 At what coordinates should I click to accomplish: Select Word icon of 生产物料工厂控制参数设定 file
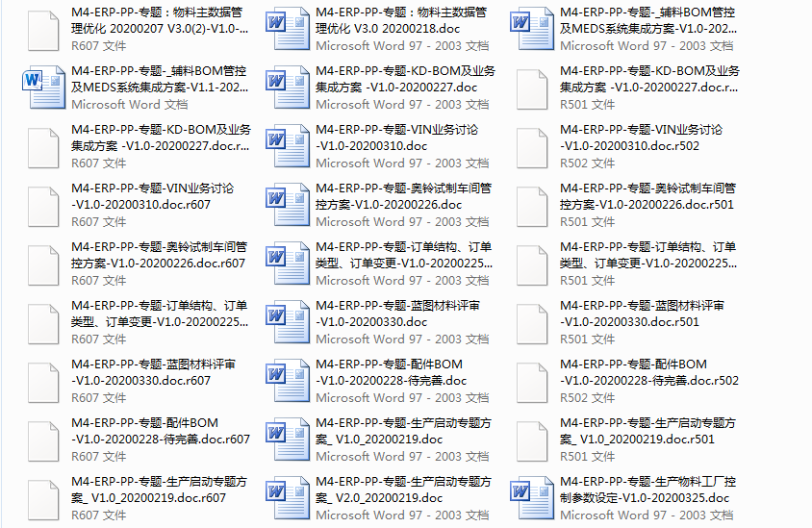pyautogui.click(x=532, y=499)
